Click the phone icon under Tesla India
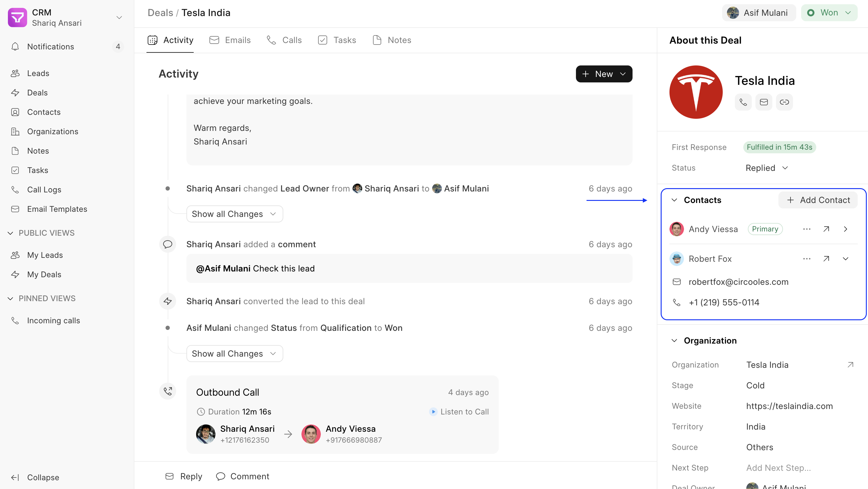 [x=743, y=102]
